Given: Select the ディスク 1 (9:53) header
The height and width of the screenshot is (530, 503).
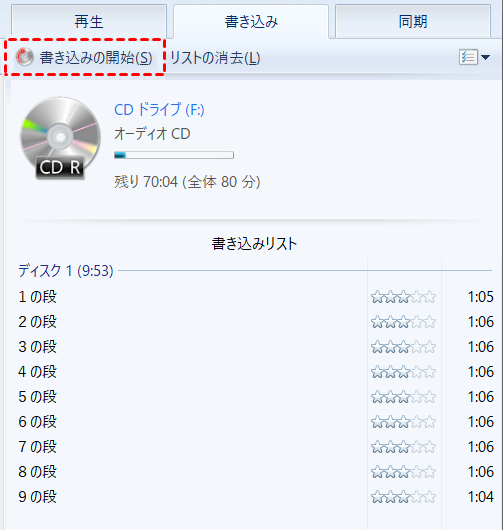Looking at the screenshot, I should [x=66, y=271].
